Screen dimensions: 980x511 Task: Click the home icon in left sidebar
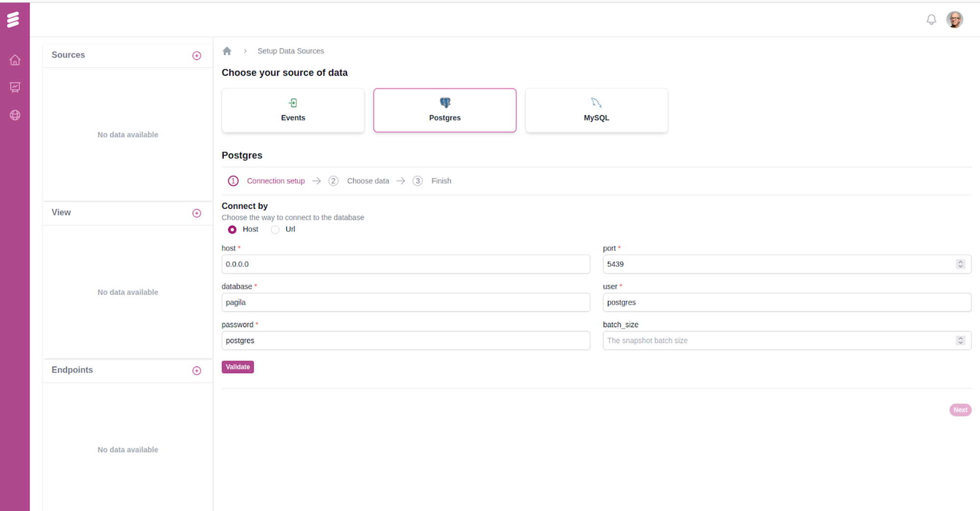[x=15, y=60]
